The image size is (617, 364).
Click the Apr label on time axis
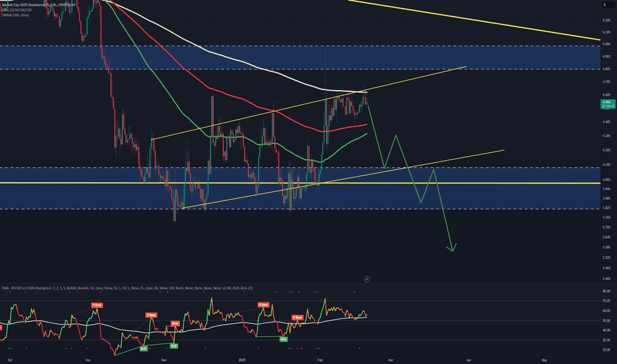(x=469, y=360)
